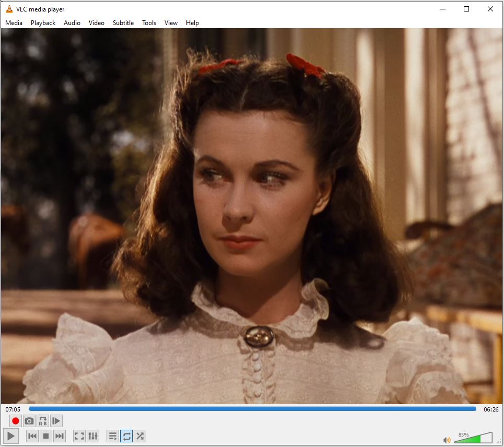The height and width of the screenshot is (447, 504).
Task: Mute audio via the speaker icon
Action: click(x=447, y=440)
